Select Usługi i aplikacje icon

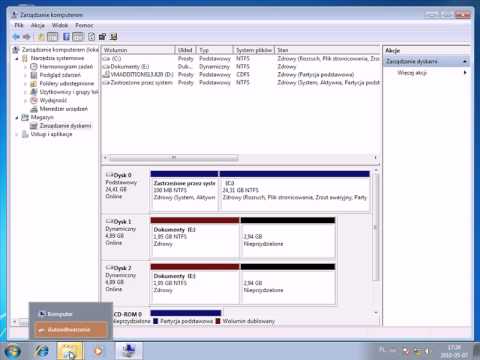click(25, 134)
